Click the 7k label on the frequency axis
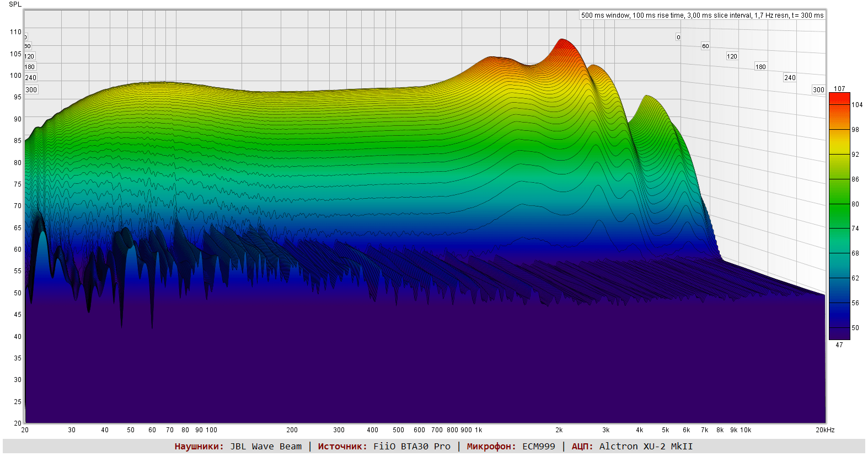The image size is (868, 456). [705, 430]
